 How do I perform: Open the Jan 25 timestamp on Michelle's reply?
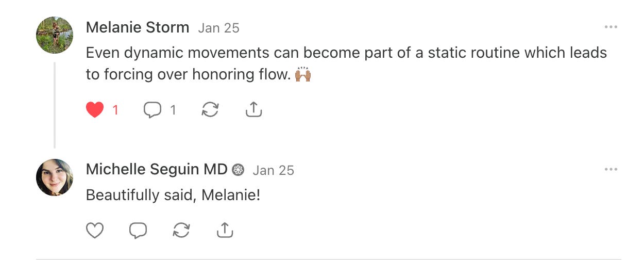pos(273,170)
